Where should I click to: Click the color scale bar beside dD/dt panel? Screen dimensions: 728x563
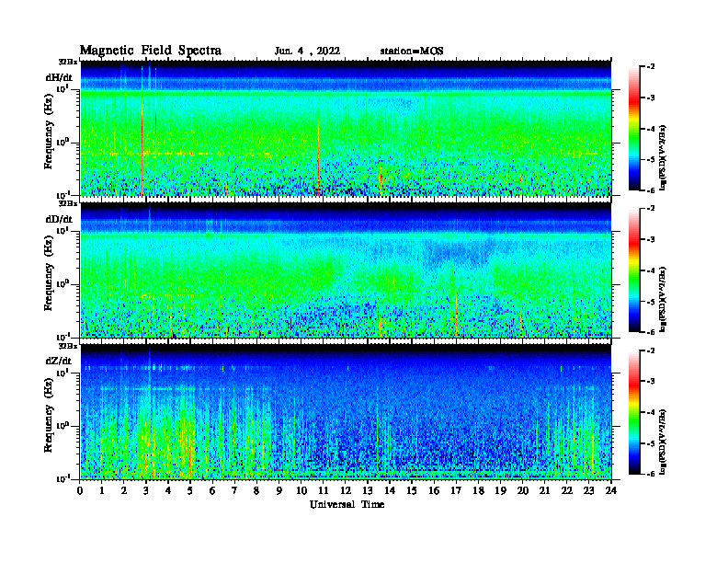tap(634, 270)
